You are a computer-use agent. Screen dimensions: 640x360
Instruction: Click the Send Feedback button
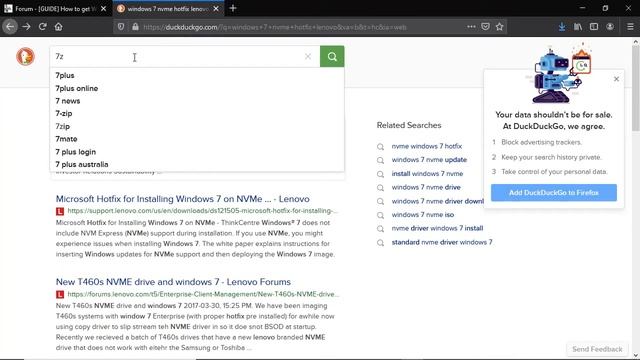click(597, 349)
